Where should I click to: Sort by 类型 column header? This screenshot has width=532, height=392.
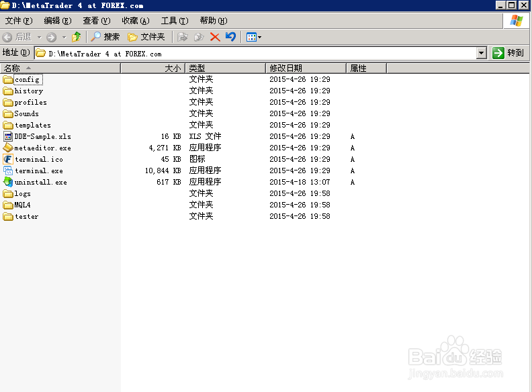[x=225, y=68]
